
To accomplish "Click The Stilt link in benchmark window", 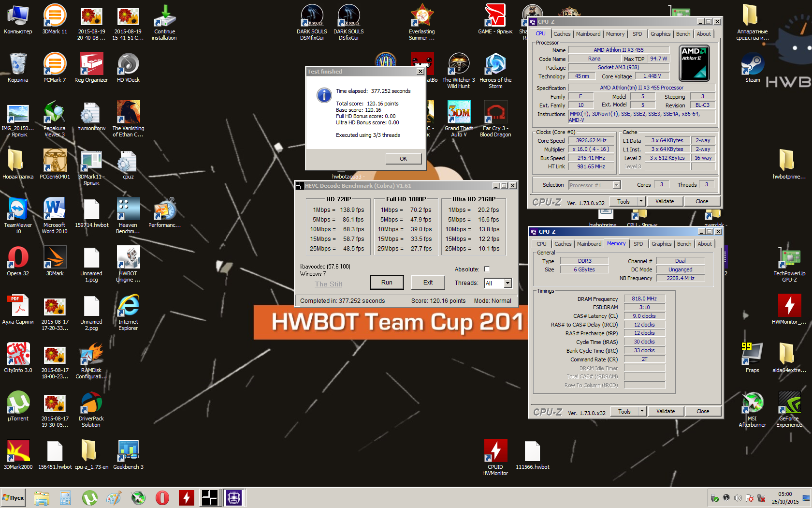I will [x=328, y=284].
